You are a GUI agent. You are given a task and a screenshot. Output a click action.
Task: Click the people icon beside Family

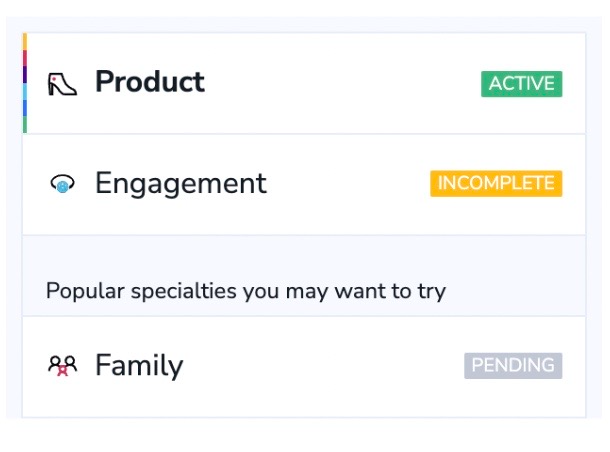click(62, 366)
